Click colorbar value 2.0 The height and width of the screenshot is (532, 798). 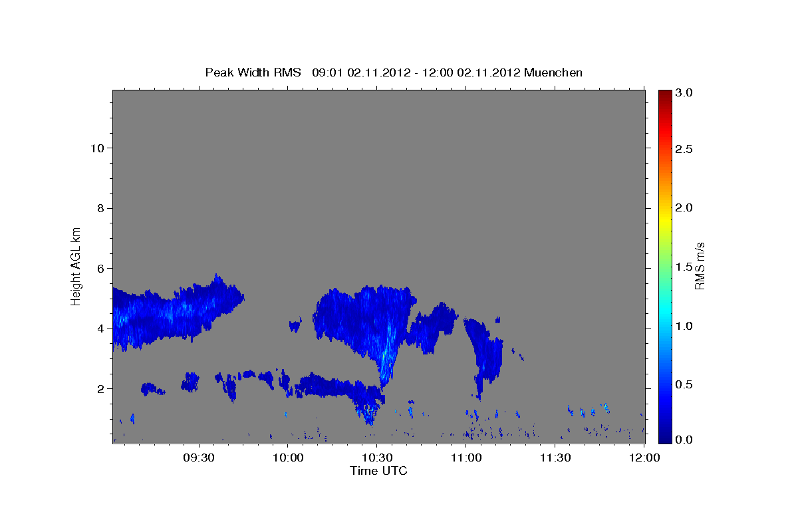[x=685, y=208]
